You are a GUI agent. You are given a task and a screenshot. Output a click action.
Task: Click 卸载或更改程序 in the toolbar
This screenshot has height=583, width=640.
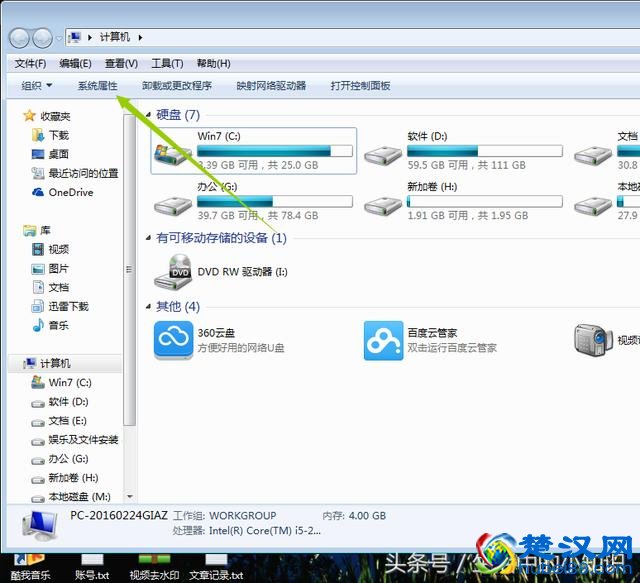(177, 86)
